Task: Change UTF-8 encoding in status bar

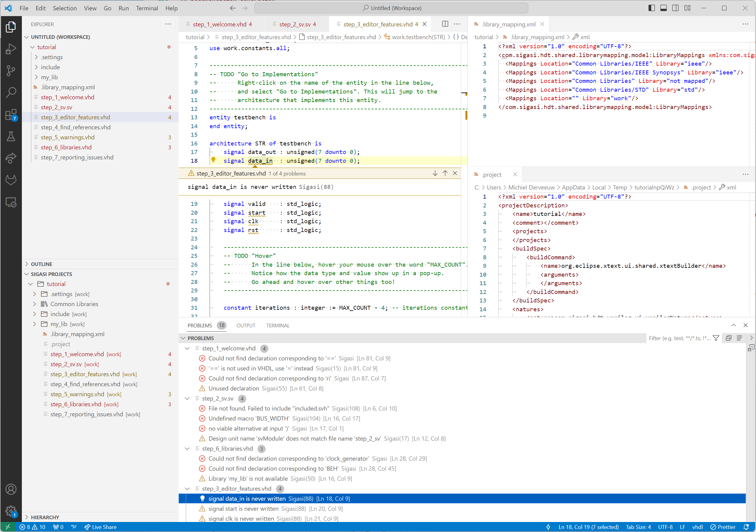Action: point(665,527)
